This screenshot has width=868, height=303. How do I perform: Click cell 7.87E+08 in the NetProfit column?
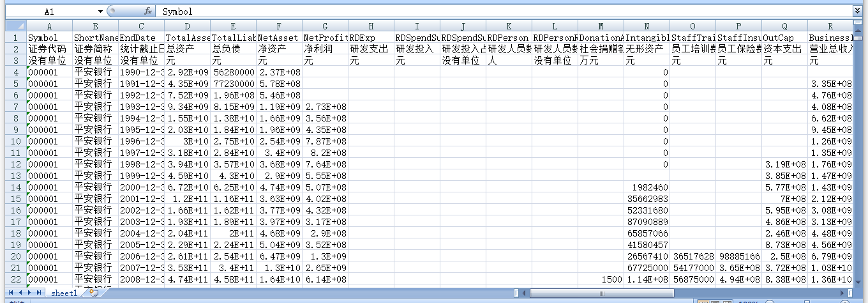[x=325, y=141]
